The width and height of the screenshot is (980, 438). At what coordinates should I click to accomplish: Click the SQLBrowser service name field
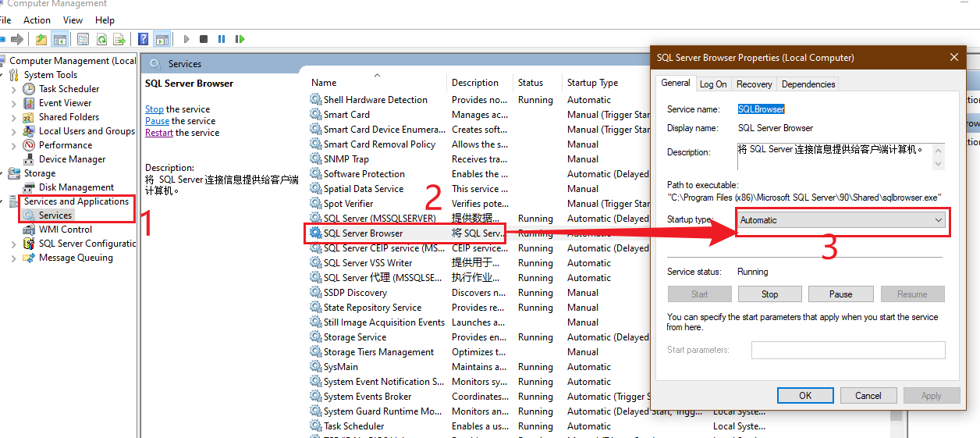coord(762,109)
